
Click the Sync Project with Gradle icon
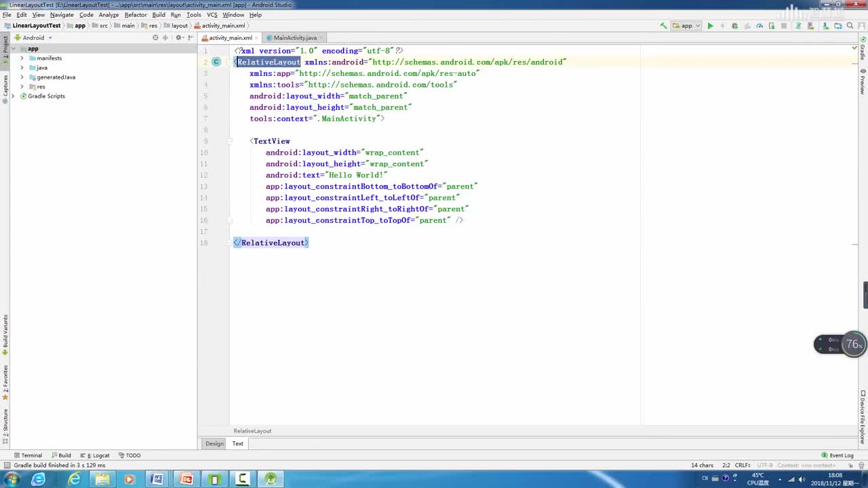coord(798,26)
